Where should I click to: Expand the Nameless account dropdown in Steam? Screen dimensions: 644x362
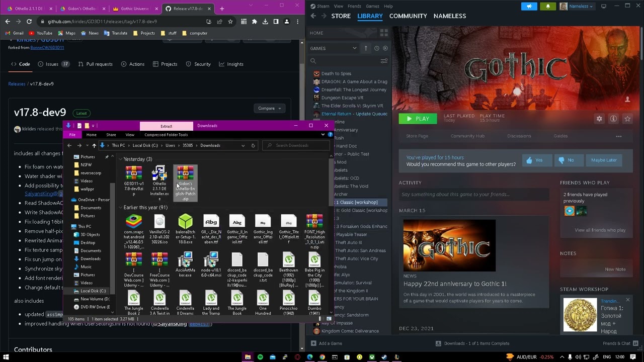click(577, 6)
